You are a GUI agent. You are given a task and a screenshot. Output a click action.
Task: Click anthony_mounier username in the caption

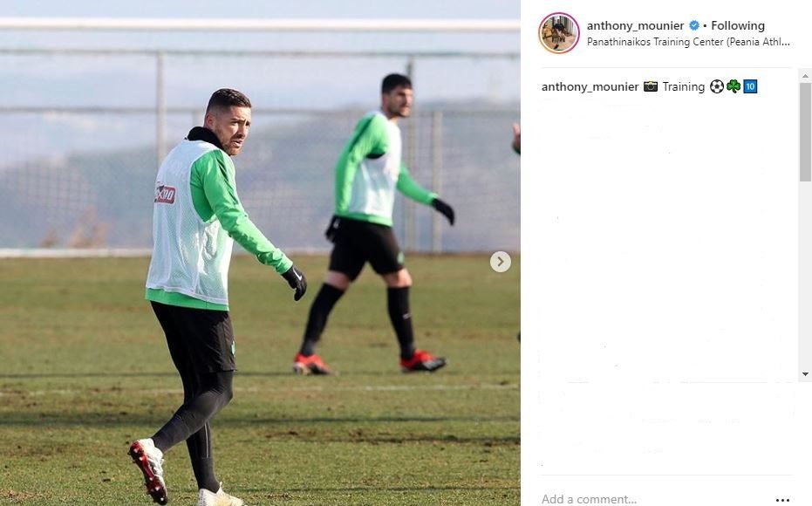click(x=590, y=87)
